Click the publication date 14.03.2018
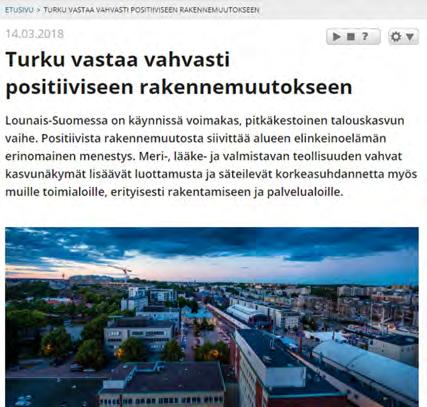 coord(35,34)
